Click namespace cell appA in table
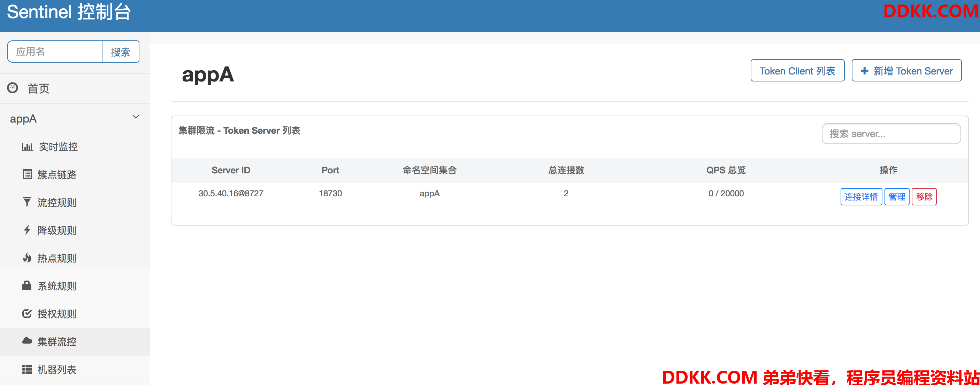This screenshot has width=980, height=385. coord(429,194)
